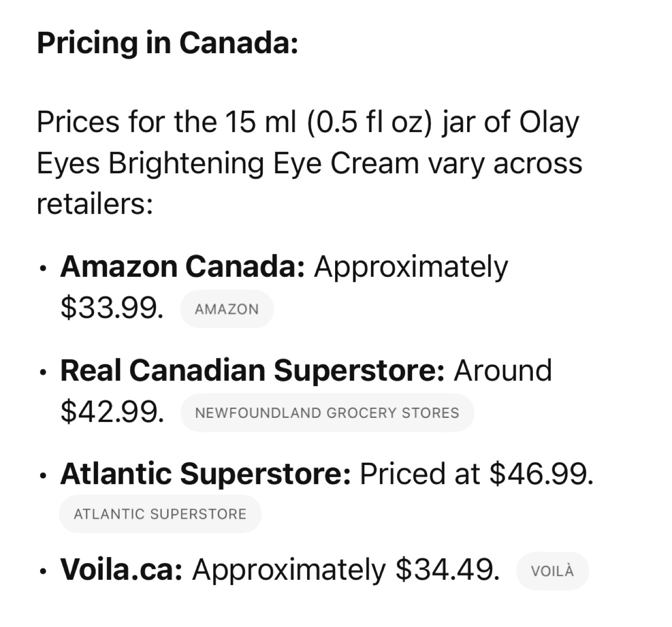Click the "Prices for the 15 ml" sentence
Viewport: 672px width, 627px height.
309,163
